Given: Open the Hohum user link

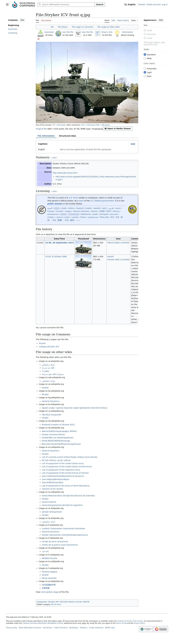Looking at the screenshot, I should (x=111, y=243).
